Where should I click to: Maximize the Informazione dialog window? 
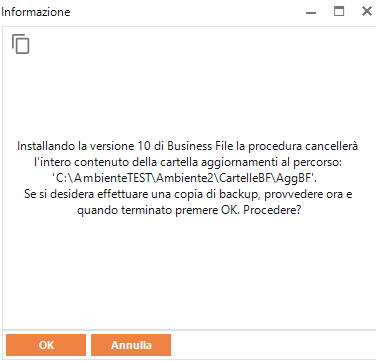click(x=339, y=11)
